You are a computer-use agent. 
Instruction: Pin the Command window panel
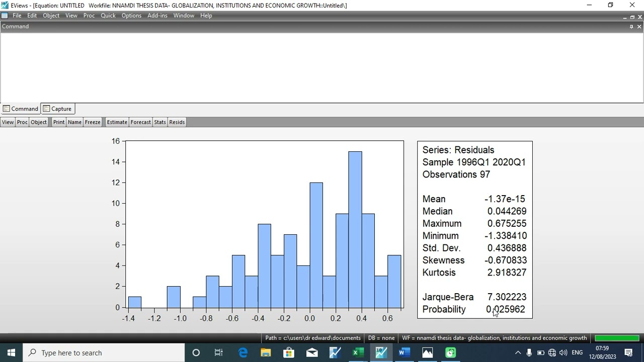[631, 27]
